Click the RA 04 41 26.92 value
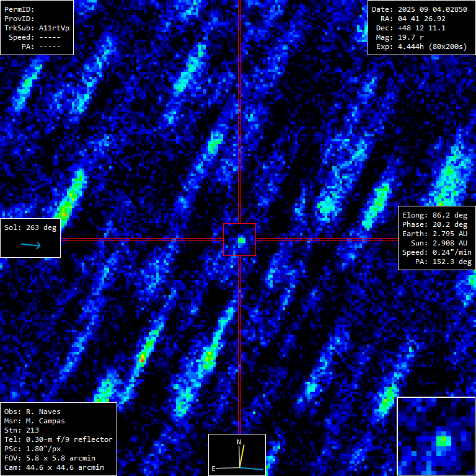Image resolution: width=476 pixels, height=476 pixels. coord(421,19)
